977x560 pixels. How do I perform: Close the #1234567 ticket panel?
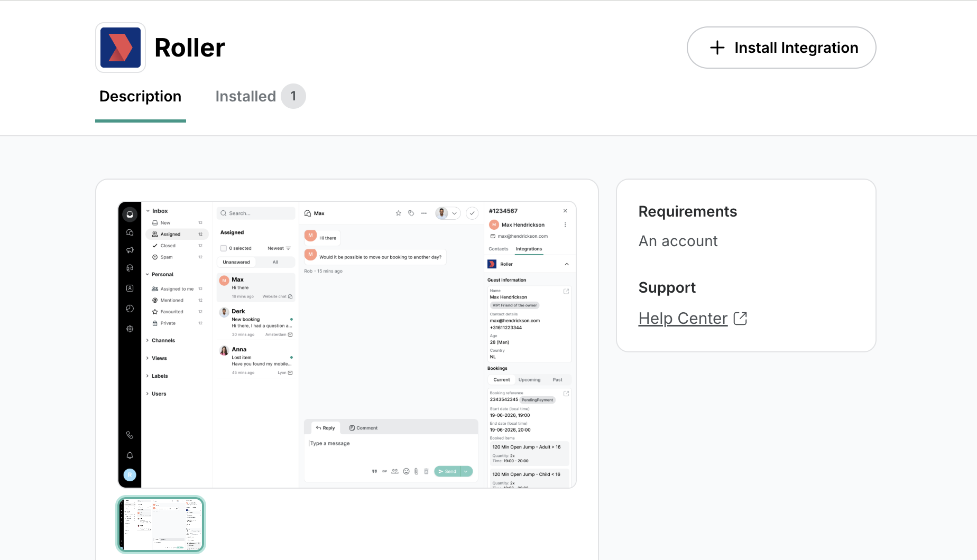pos(565,211)
